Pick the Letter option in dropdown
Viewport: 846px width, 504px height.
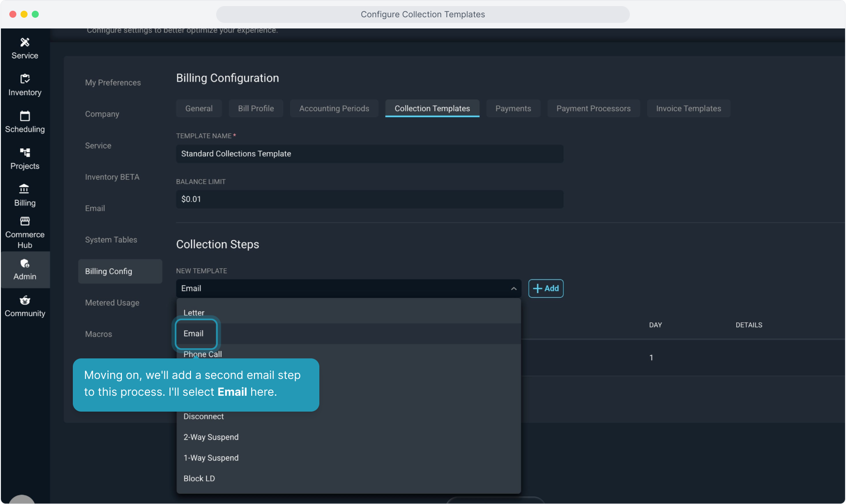click(x=194, y=313)
